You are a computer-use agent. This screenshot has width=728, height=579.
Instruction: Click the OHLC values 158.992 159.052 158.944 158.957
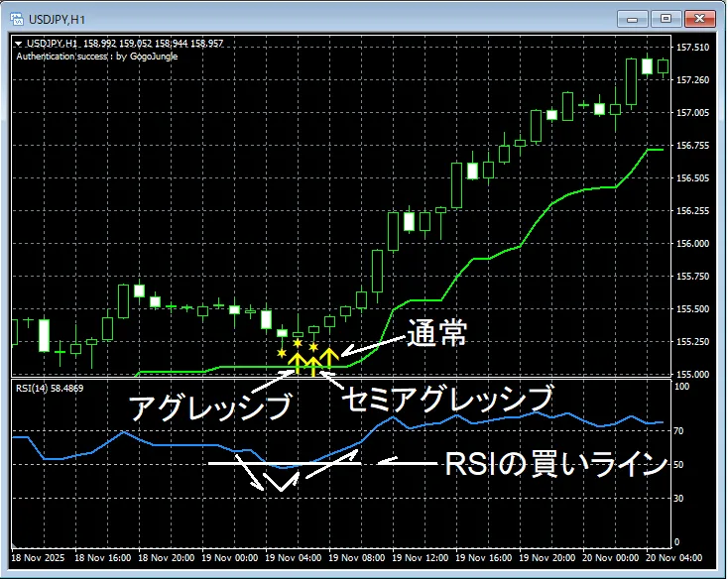pyautogui.click(x=153, y=44)
